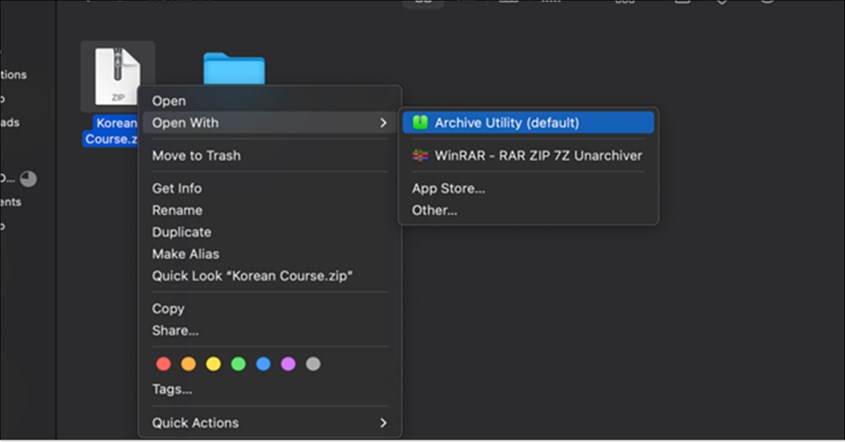
Task: Click the Korean Course.z file name label
Action: point(111,131)
